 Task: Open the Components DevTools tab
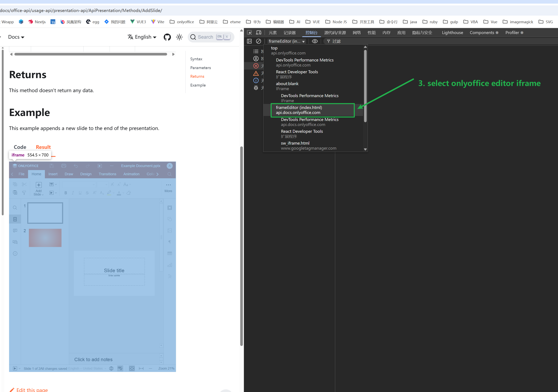point(484,33)
